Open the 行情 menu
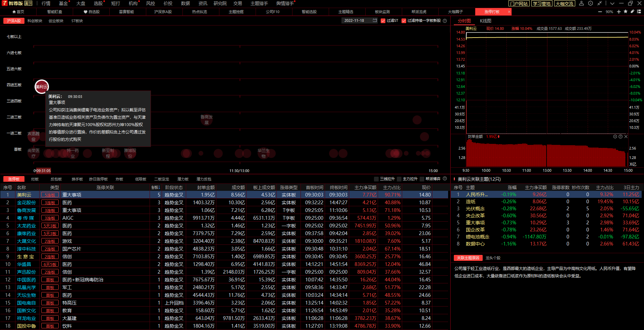644x330 pixels. pos(46,3)
